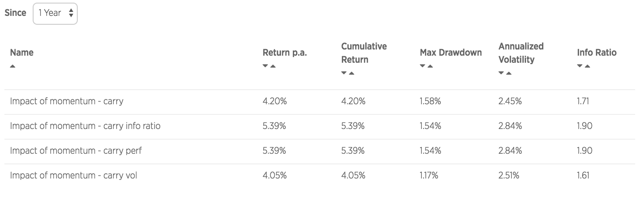The image size is (644, 205).
Task: Click the Max Drawdown column header
Action: pos(451,53)
